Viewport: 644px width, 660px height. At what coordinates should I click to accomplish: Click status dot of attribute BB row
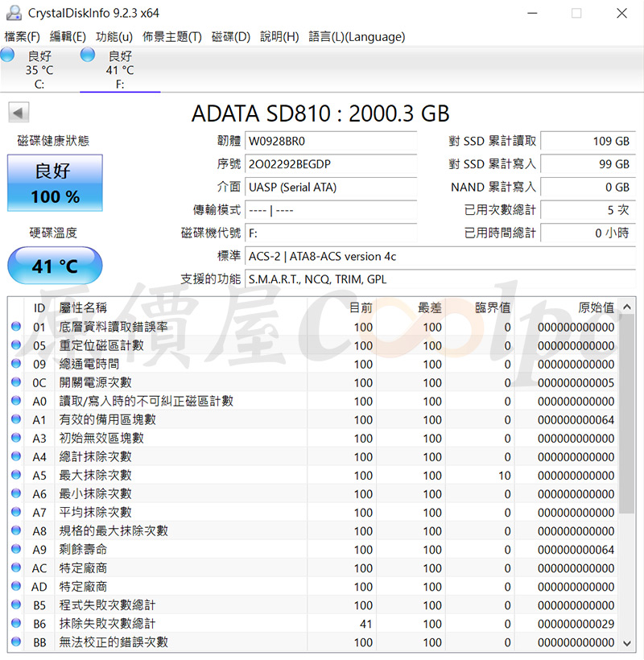16,641
